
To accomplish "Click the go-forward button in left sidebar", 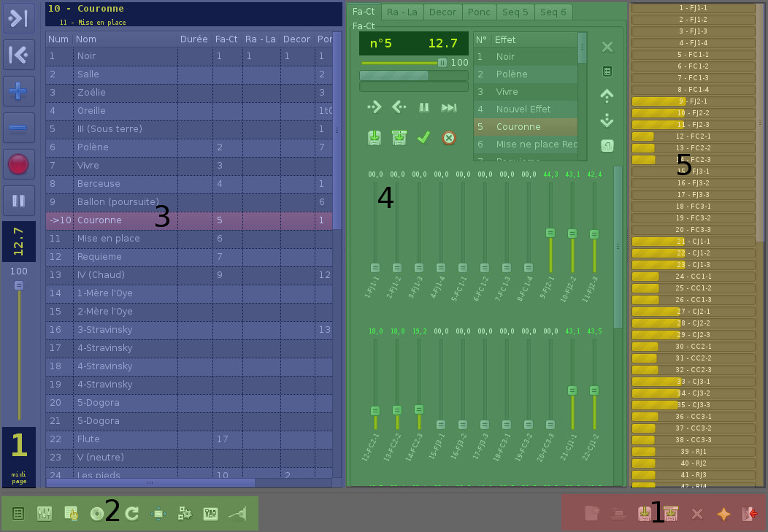I will point(18,18).
